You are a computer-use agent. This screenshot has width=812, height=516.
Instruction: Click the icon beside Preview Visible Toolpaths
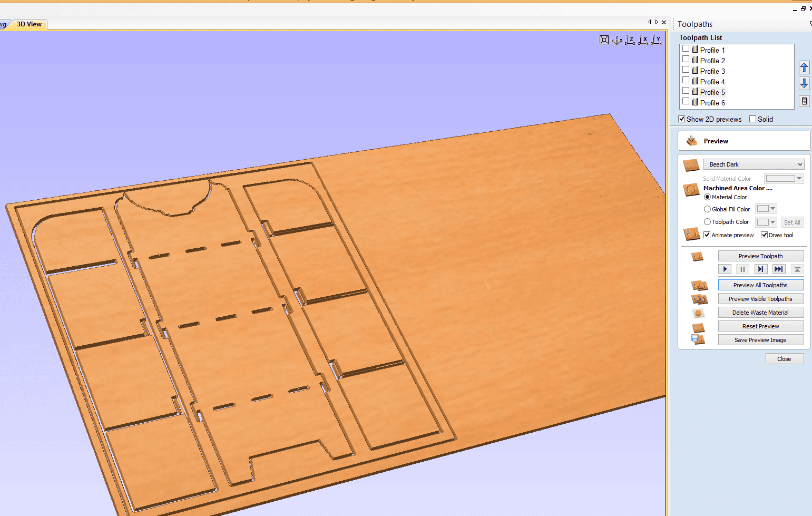(x=699, y=299)
